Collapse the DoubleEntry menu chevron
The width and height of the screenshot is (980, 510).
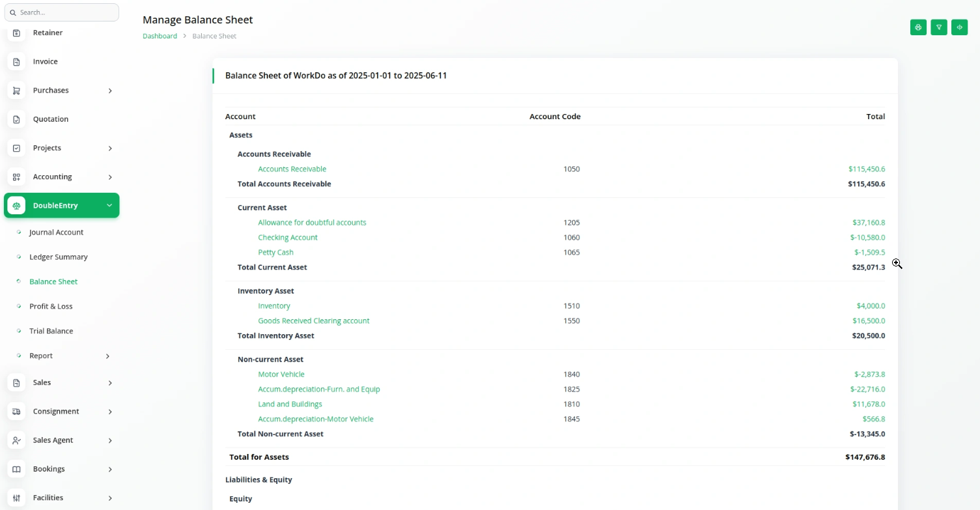pos(109,206)
